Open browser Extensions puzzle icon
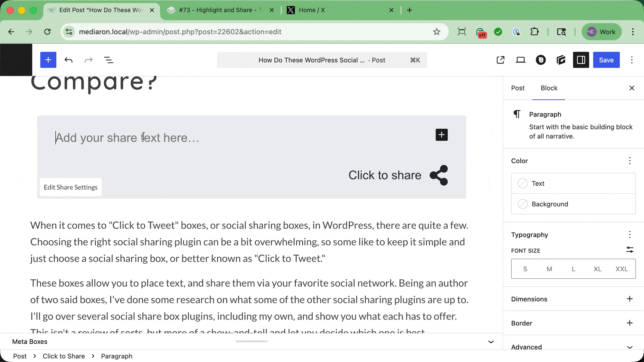This screenshot has height=362, width=644. [x=535, y=32]
